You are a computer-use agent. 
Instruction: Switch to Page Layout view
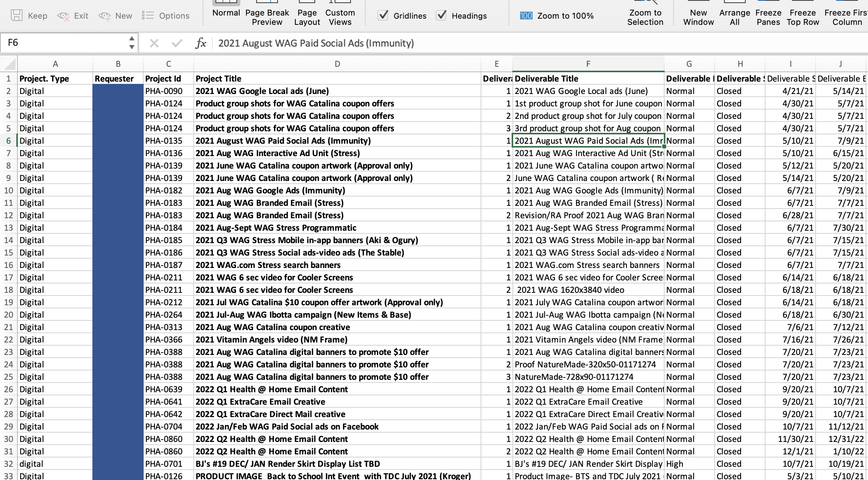[x=307, y=13]
